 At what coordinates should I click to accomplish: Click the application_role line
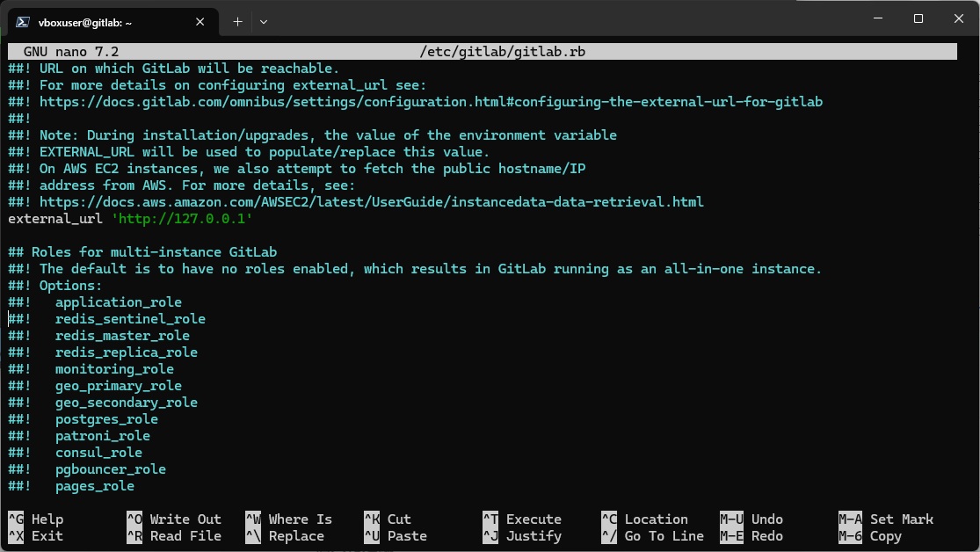[95, 302]
